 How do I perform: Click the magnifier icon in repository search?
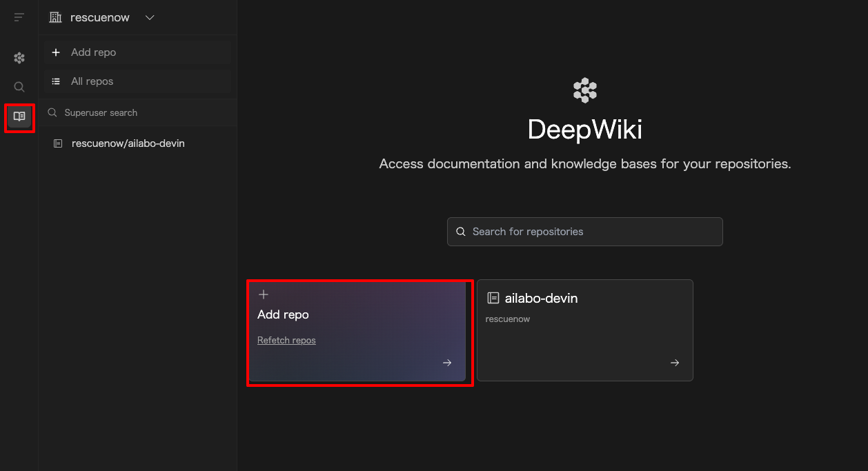461,232
